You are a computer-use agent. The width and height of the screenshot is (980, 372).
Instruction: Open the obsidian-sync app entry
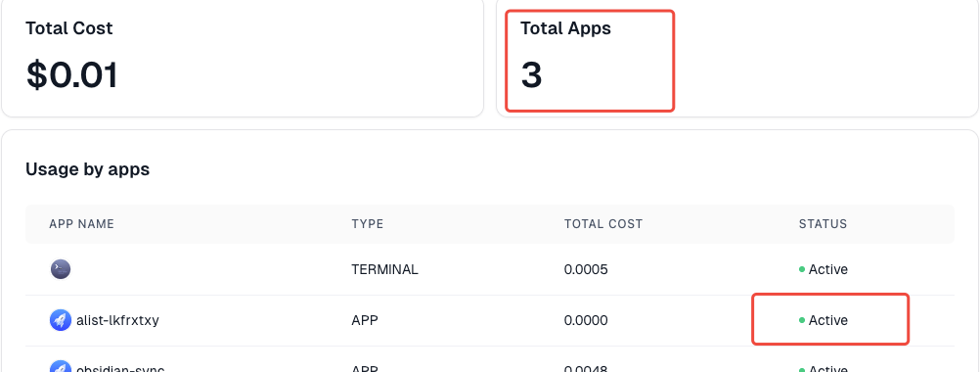120,368
